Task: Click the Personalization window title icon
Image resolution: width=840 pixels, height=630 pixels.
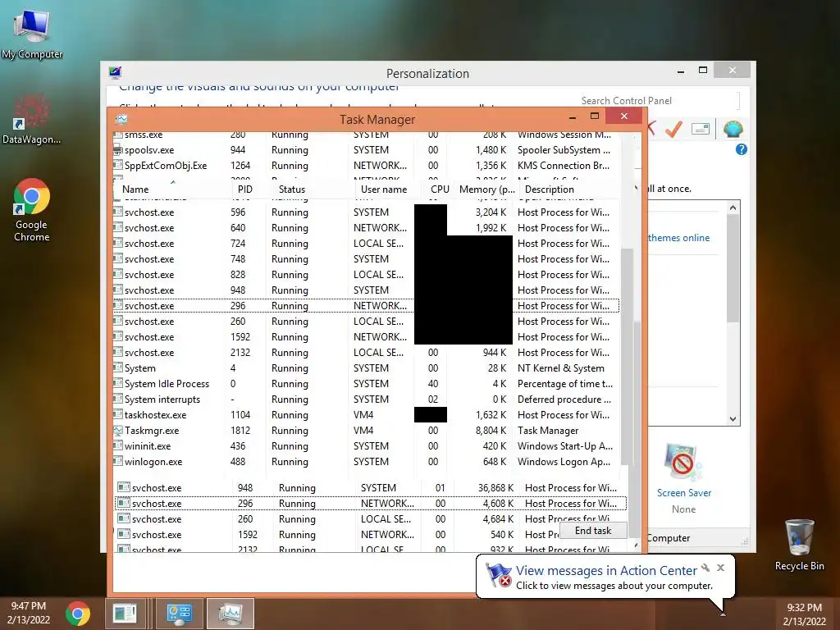Action: point(115,72)
